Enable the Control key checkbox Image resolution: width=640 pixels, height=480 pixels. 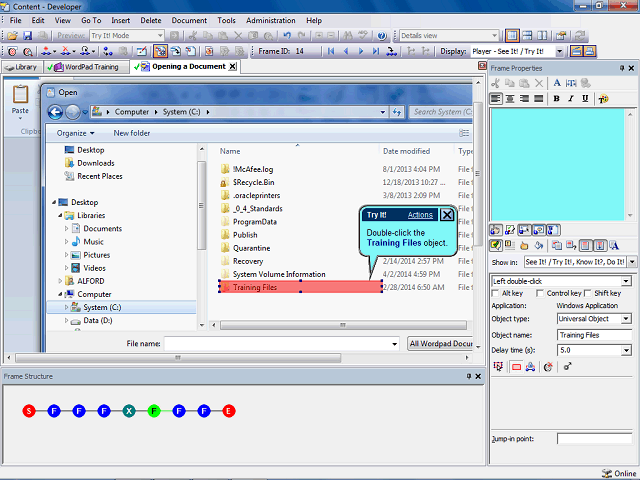pyautogui.click(x=540, y=293)
